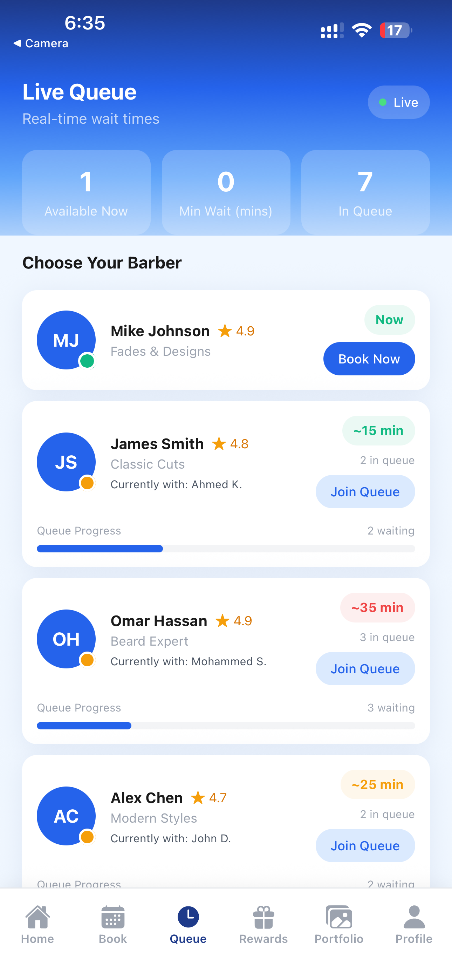Tap the Omar Hassan OH avatar

tap(66, 639)
